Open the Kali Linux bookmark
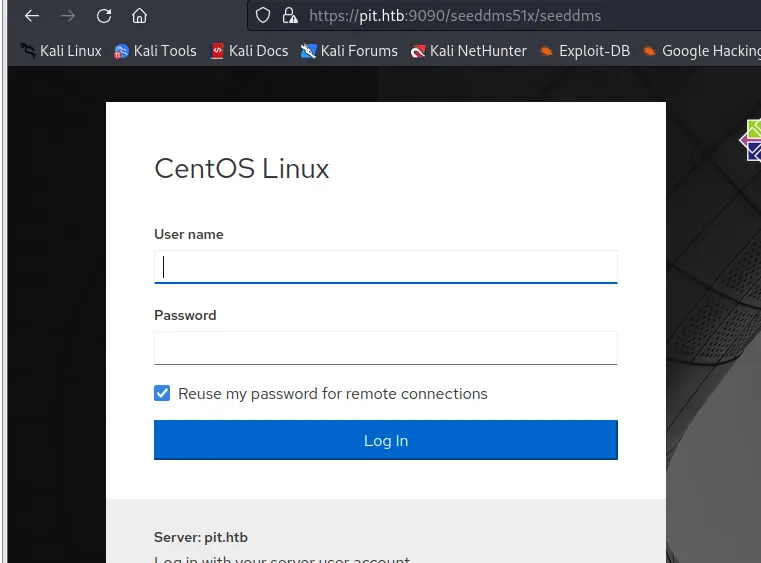 [x=61, y=51]
